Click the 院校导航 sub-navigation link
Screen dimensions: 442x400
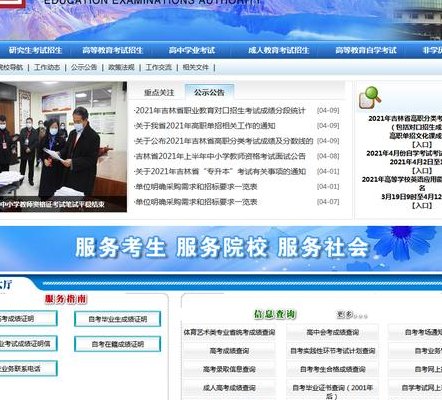coord(11,67)
